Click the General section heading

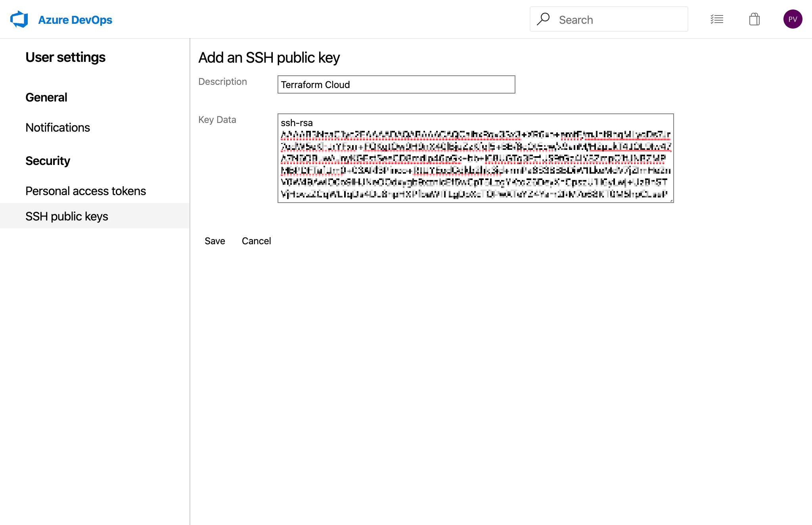coord(46,98)
